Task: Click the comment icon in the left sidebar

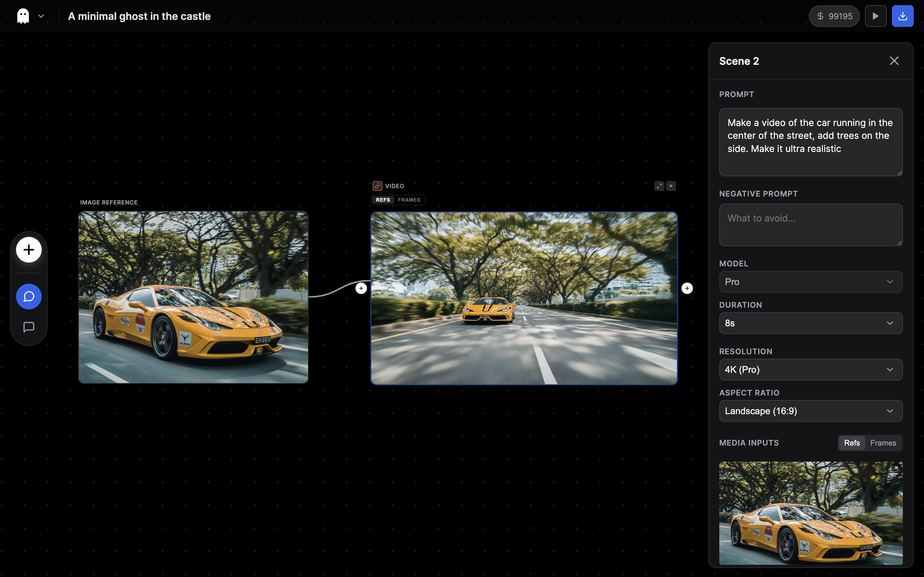Action: [28, 327]
